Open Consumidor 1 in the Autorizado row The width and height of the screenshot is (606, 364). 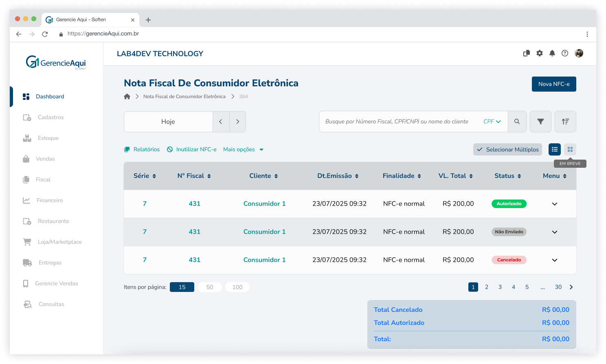pos(265,204)
